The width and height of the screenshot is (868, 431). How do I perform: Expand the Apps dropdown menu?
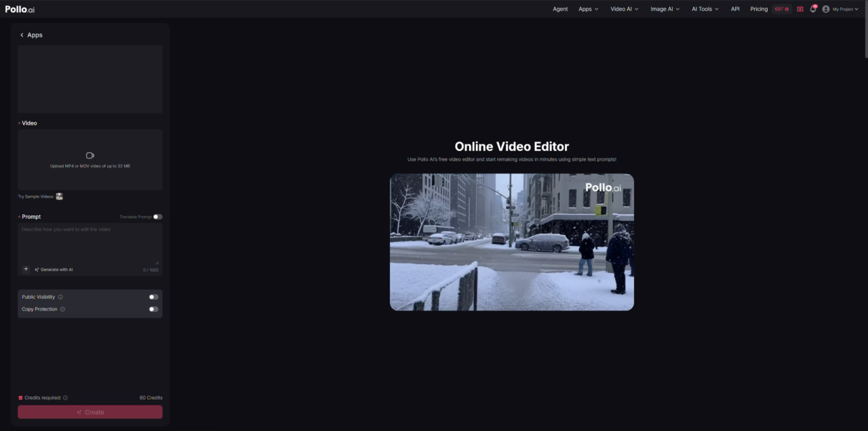click(589, 9)
